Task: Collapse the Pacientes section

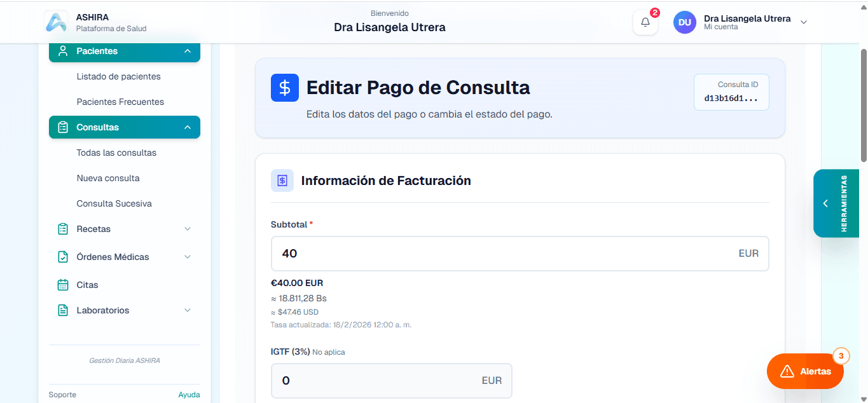Action: click(187, 51)
